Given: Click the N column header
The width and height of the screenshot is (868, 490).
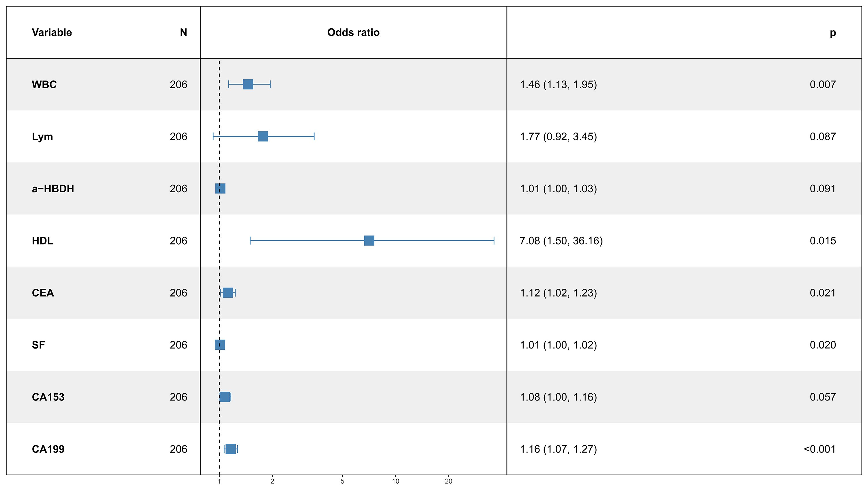Looking at the screenshot, I should click(183, 32).
